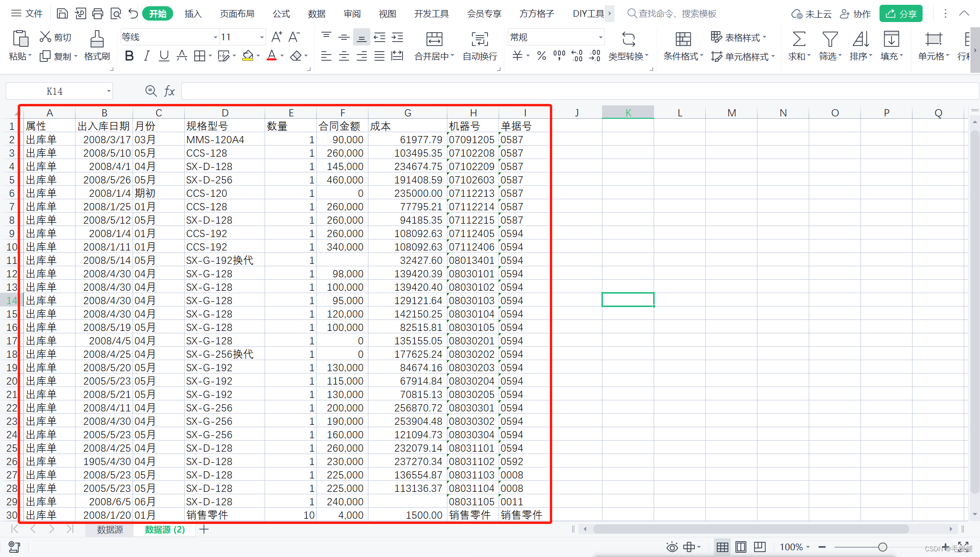980x557 pixels.
Task: Open font size dropdown
Action: 262,37
